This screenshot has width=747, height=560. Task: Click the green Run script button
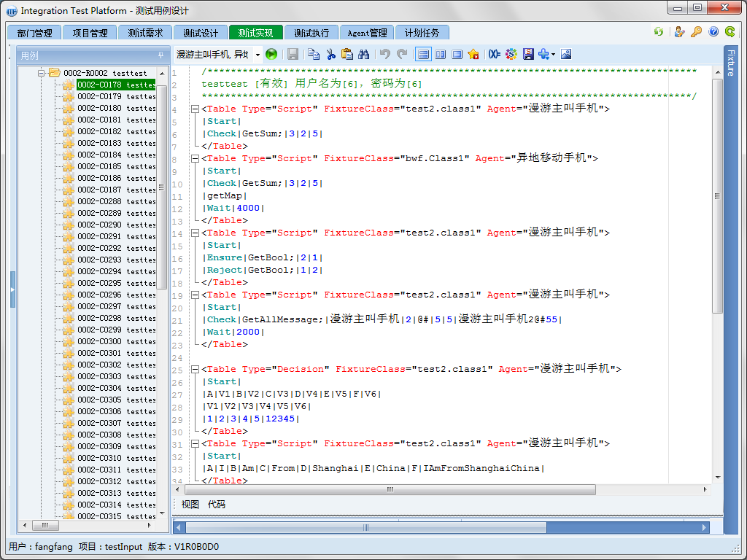271,54
